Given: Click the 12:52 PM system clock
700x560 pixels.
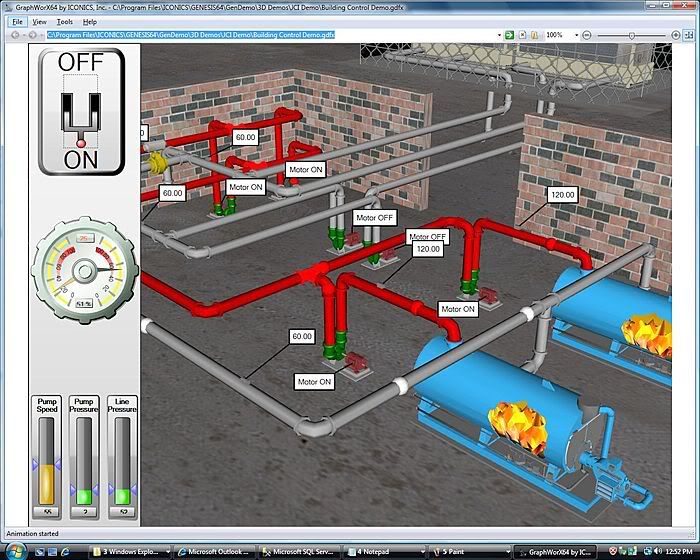Looking at the screenshot, I should pyautogui.click(x=678, y=552).
